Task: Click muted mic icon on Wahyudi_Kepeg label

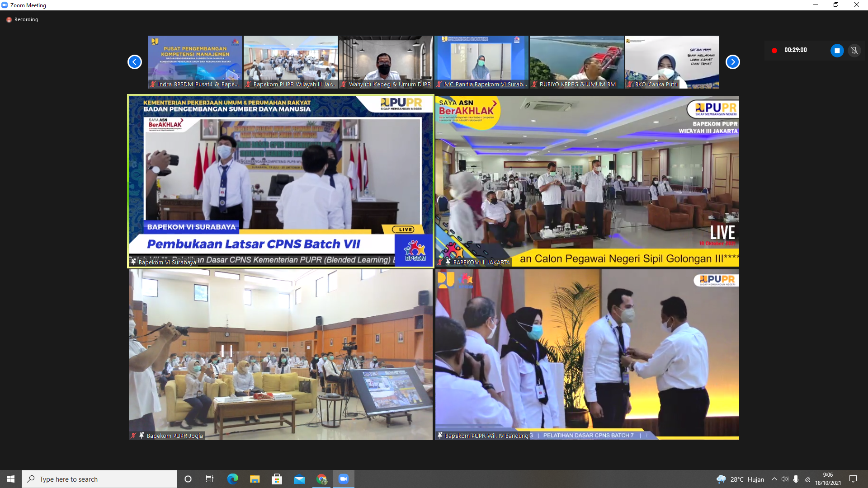Action: click(x=344, y=84)
